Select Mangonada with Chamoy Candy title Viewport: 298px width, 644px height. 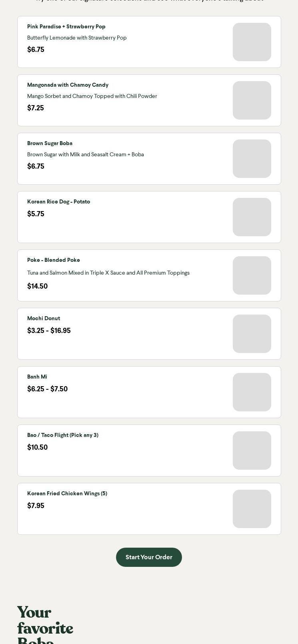[68, 85]
